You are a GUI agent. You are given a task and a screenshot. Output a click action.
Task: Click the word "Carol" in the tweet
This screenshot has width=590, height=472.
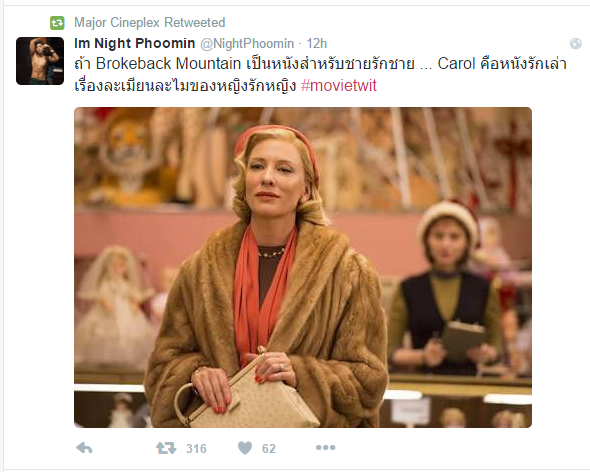(x=456, y=64)
